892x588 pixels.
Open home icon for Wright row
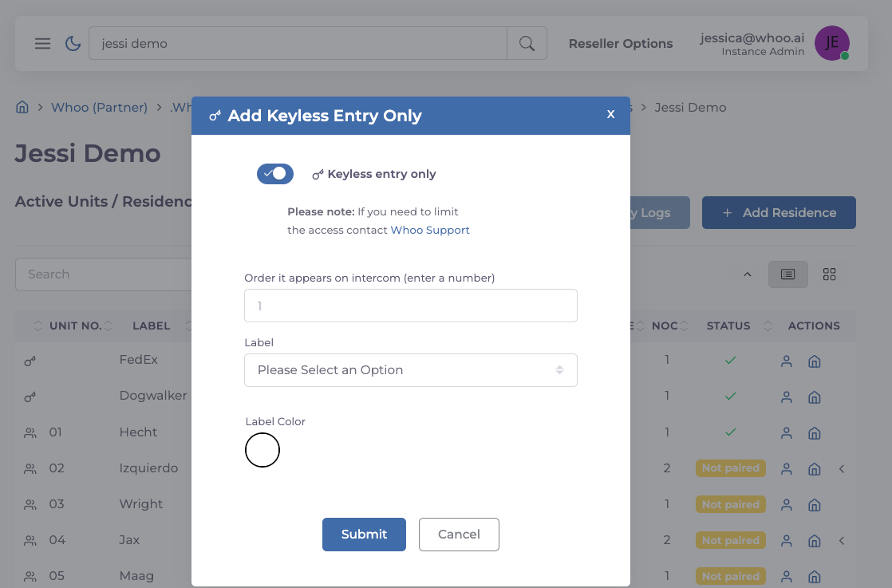[x=815, y=505]
